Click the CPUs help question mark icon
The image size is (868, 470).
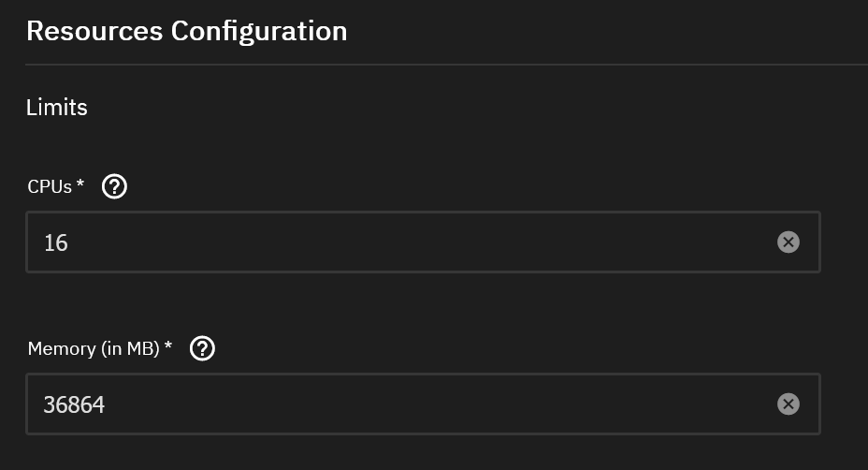point(114,186)
